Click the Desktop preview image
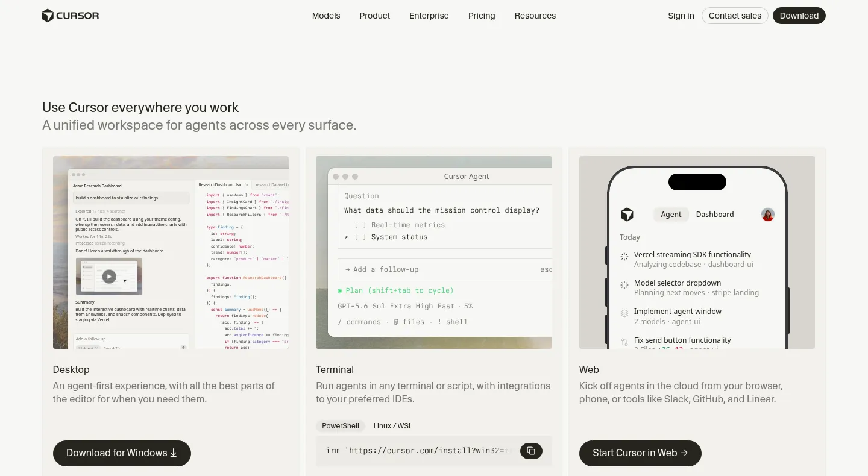The height and width of the screenshot is (476, 868). click(x=171, y=252)
